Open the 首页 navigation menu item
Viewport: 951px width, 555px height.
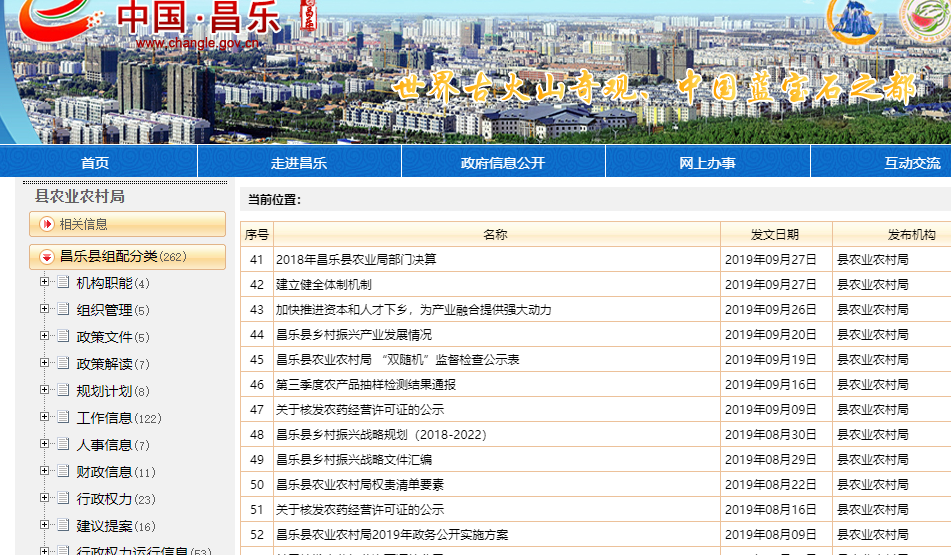[95, 163]
